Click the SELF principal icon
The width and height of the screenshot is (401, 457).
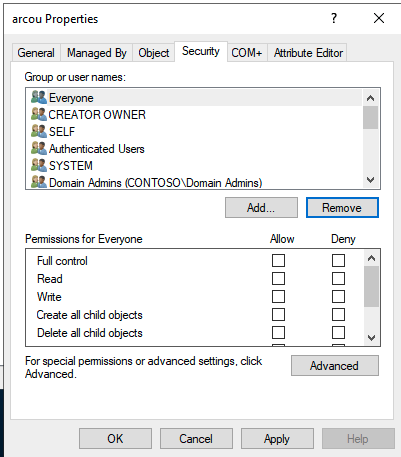point(39,131)
